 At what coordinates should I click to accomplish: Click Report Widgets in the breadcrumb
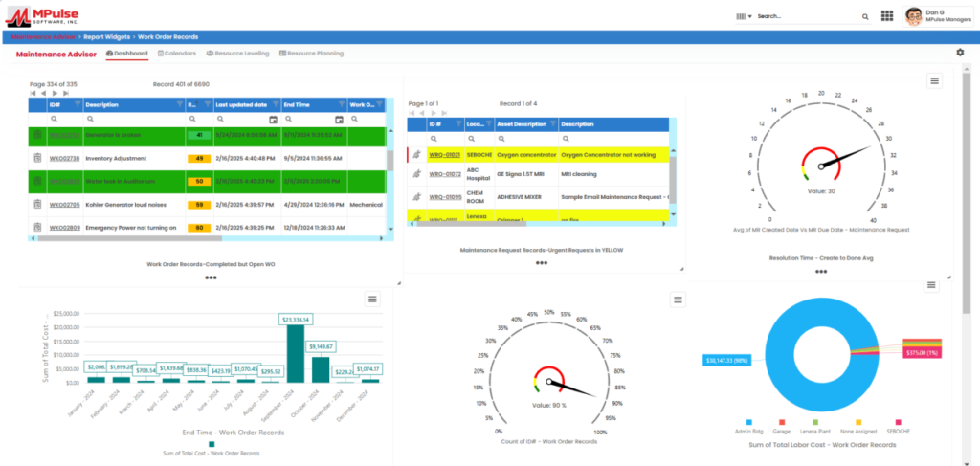click(x=107, y=37)
